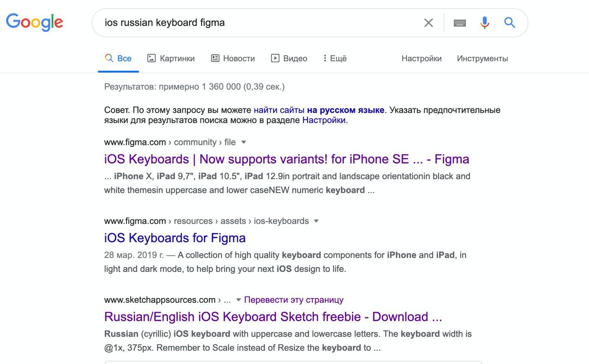589x364 pixels.
Task: Click the www.figma.com › community › file URL
Action: coord(170,142)
